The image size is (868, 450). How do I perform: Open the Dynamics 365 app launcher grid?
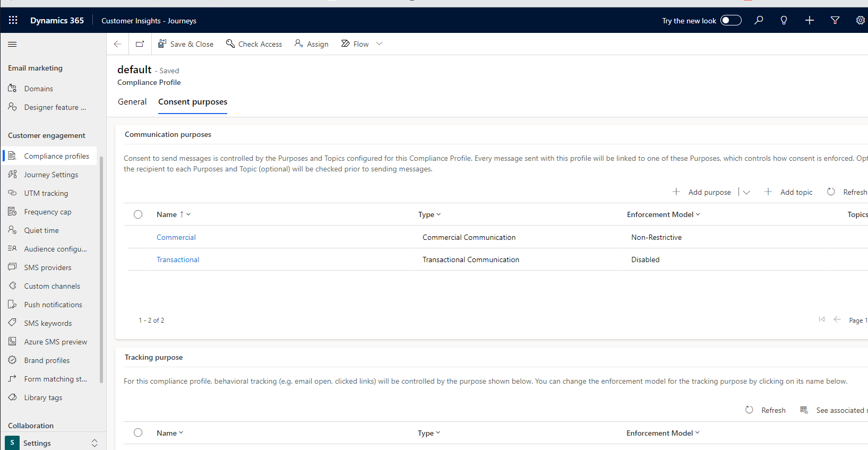click(x=13, y=20)
